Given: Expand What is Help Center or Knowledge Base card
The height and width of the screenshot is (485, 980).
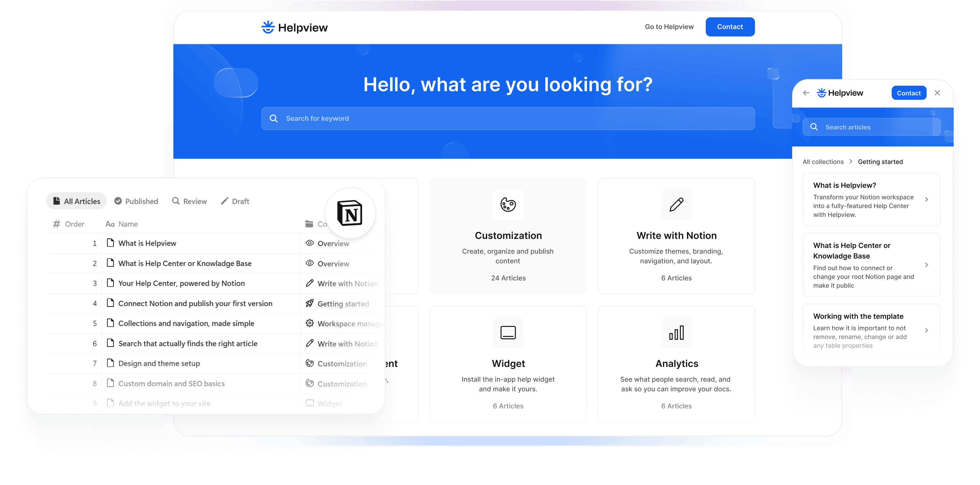Looking at the screenshot, I should click(927, 265).
